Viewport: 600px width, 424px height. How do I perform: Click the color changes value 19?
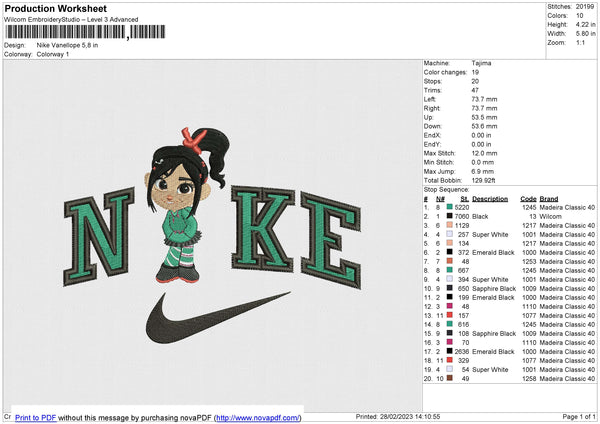475,72
